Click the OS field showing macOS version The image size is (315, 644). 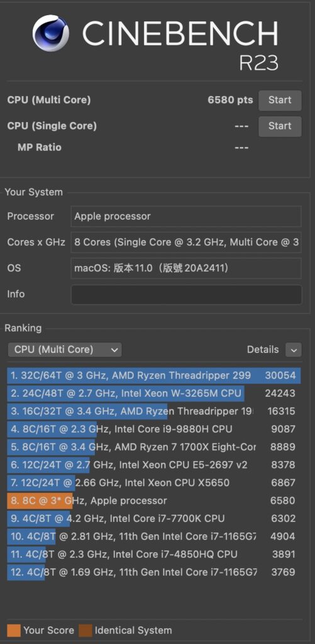point(186,268)
